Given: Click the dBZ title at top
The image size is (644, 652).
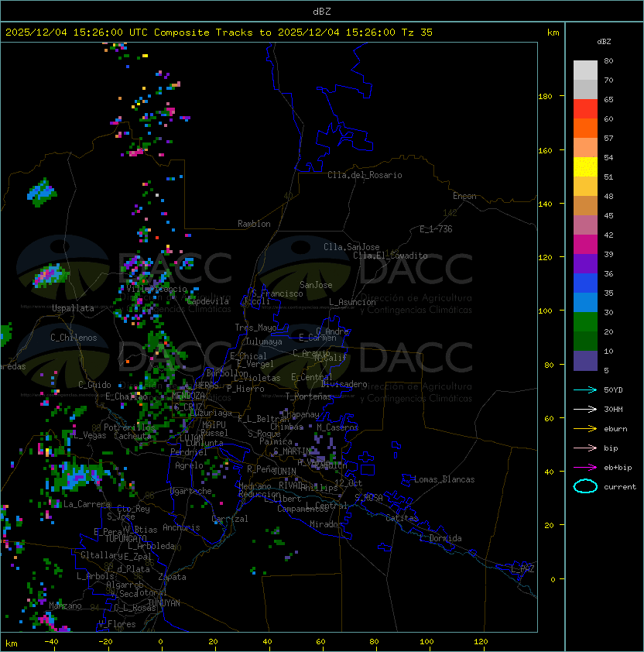Looking at the screenshot, I should (x=322, y=11).
